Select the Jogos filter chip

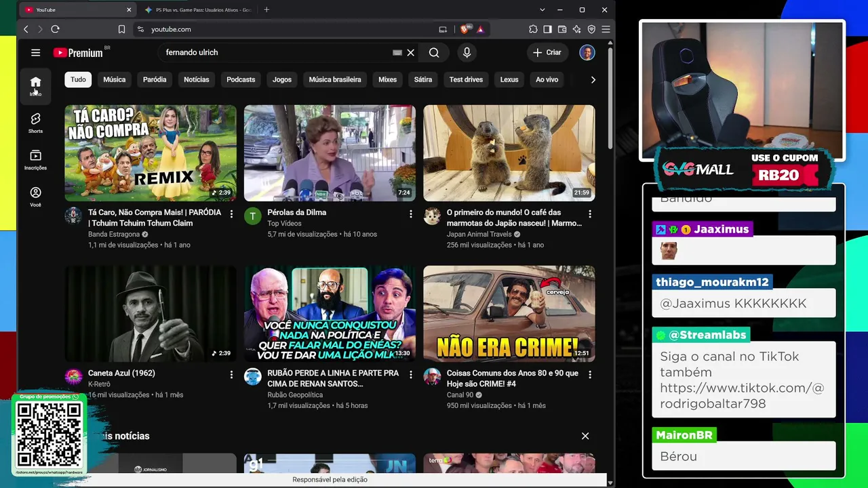click(282, 79)
